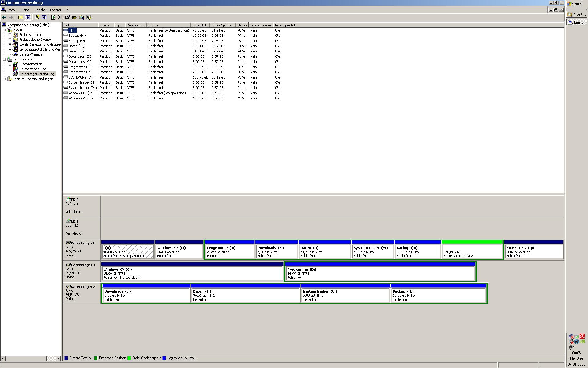Screen dimensions: 588x368
Task: Open the Ansicht menu
Action: tap(40, 10)
